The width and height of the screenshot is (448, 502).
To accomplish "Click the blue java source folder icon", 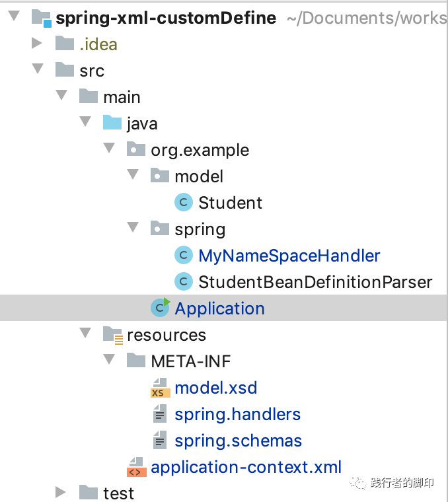I will click(112, 124).
